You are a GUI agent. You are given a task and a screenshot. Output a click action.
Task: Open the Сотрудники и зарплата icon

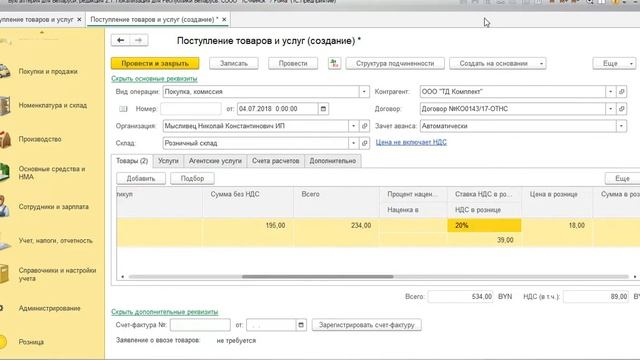[x=4, y=207]
